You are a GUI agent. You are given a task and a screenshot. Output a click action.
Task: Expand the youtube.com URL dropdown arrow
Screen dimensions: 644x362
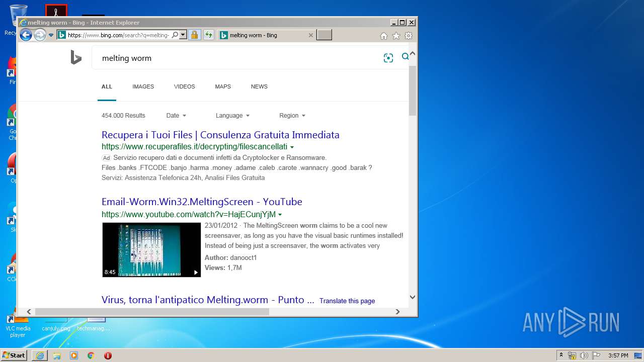pyautogui.click(x=280, y=215)
